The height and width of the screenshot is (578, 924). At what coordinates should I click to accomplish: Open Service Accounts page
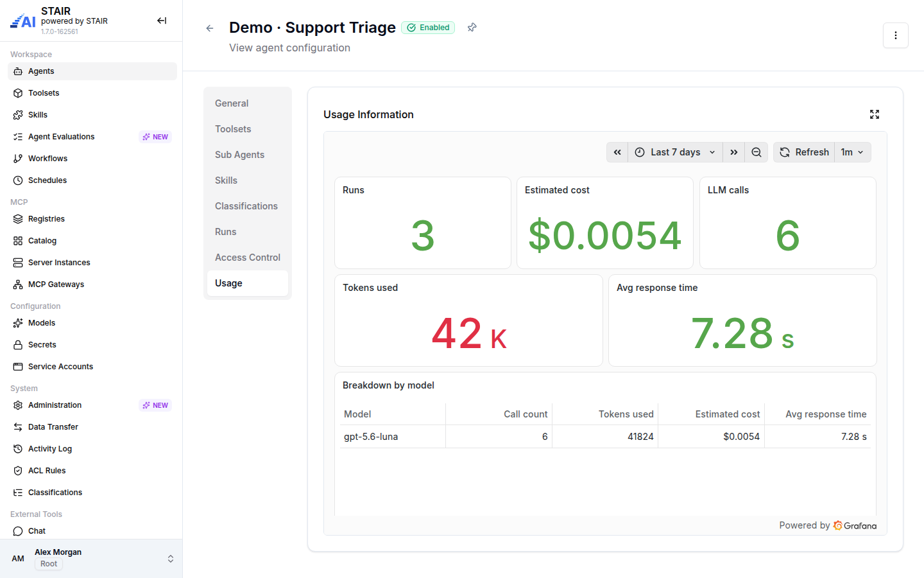point(92,367)
